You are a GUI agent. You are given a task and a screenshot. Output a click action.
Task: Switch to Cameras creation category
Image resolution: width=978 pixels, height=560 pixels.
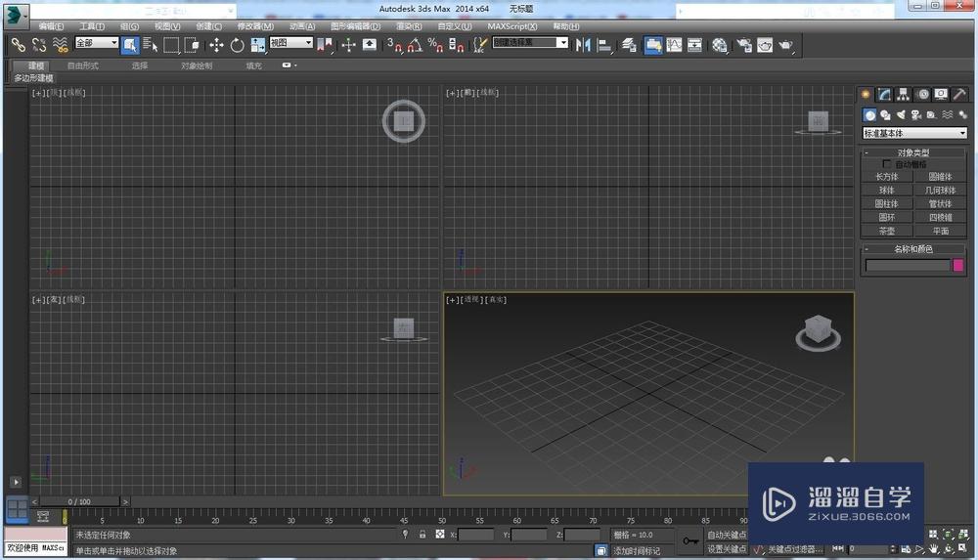tap(916, 115)
